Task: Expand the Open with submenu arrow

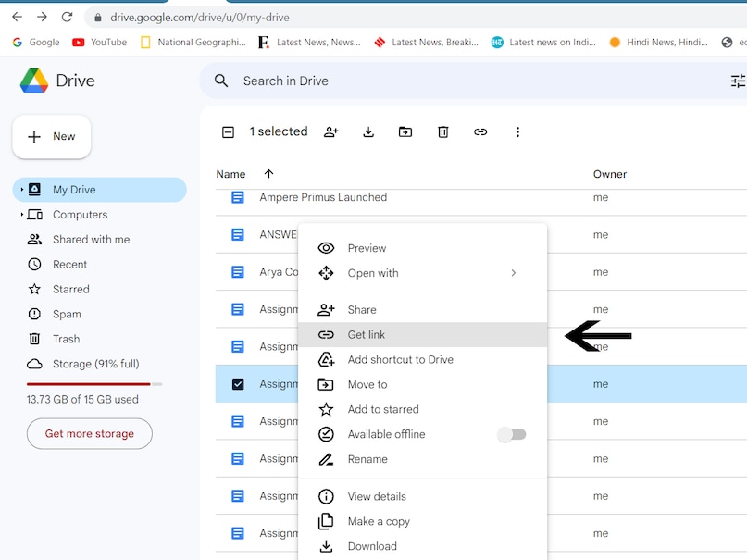Action: point(513,273)
